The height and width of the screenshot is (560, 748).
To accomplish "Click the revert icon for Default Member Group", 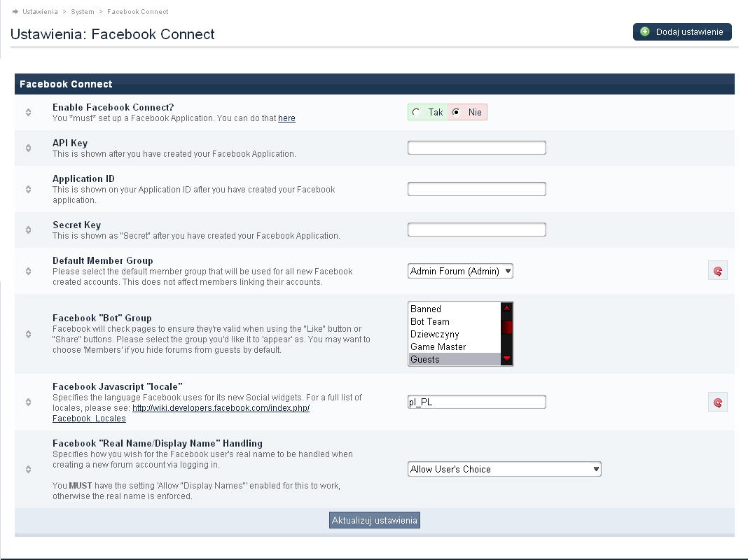I will [x=717, y=271].
